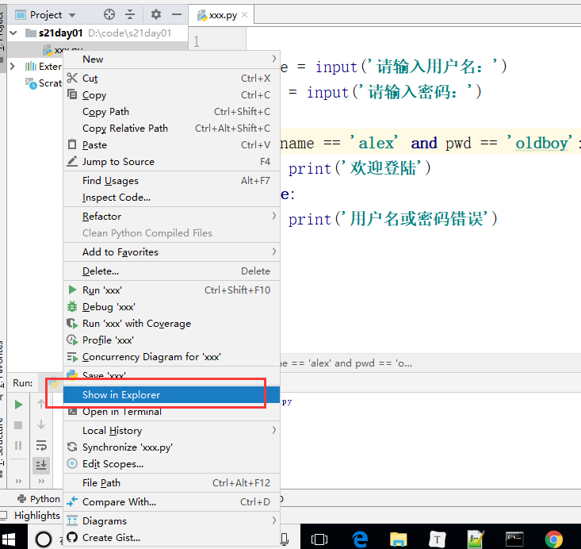Open Chrome from the Windows taskbar
This screenshot has width=581, height=549.
click(554, 538)
